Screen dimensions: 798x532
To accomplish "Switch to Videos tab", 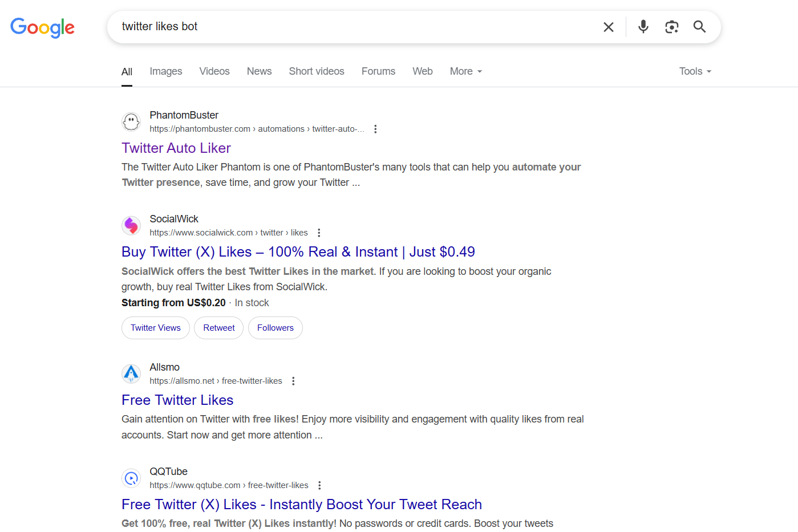I will [214, 71].
